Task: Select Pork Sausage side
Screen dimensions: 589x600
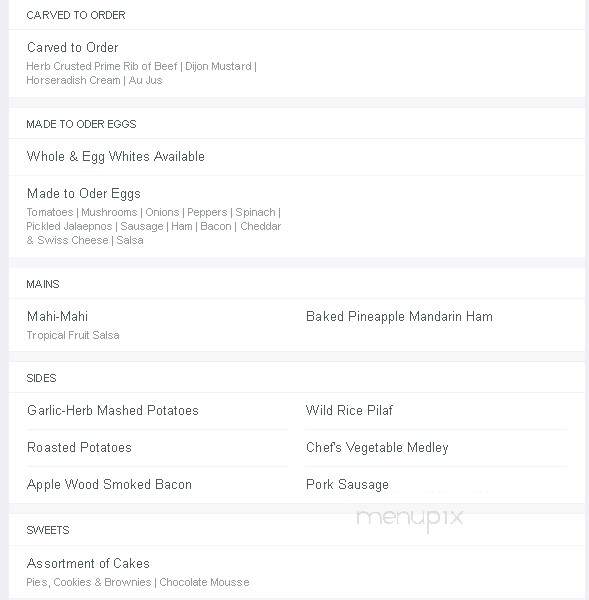Action: click(x=347, y=485)
